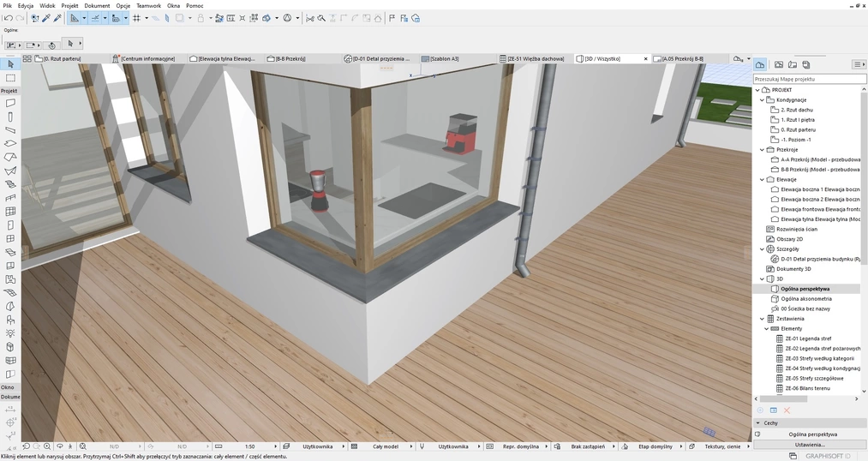
Task: Select the Window tool
Action: pos(10,238)
